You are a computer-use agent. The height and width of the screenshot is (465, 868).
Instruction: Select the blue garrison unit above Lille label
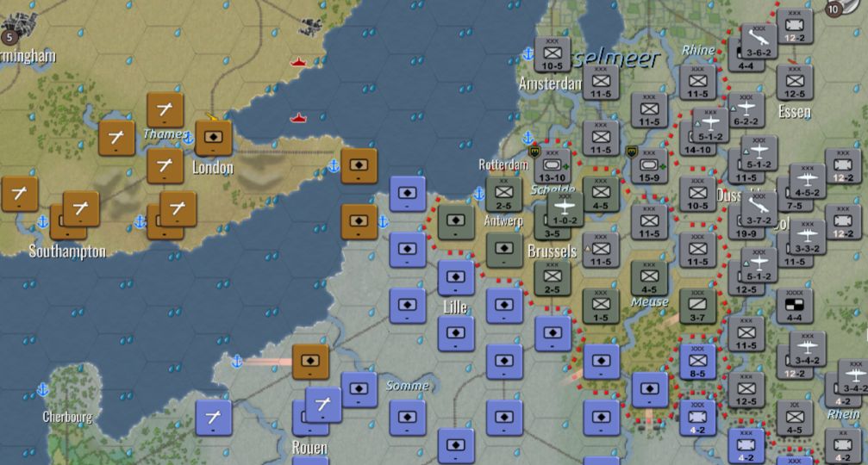coord(456,277)
